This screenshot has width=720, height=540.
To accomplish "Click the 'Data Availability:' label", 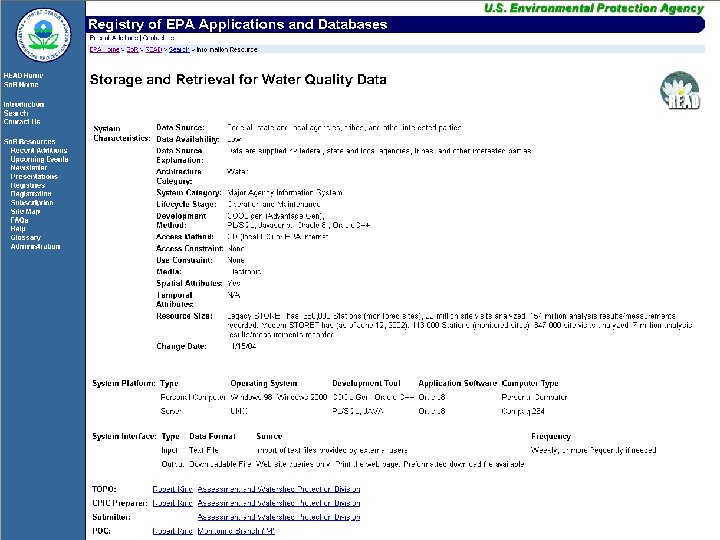I will tap(188, 139).
